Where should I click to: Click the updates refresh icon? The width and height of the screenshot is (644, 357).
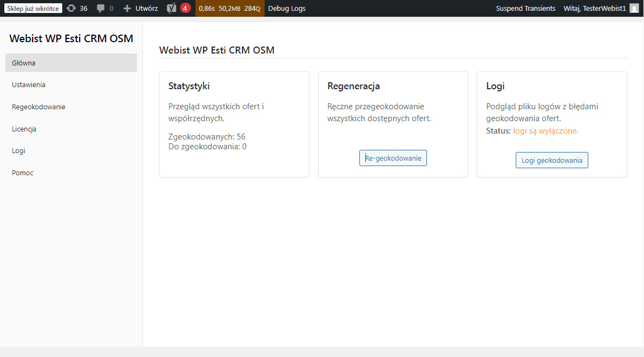click(71, 9)
